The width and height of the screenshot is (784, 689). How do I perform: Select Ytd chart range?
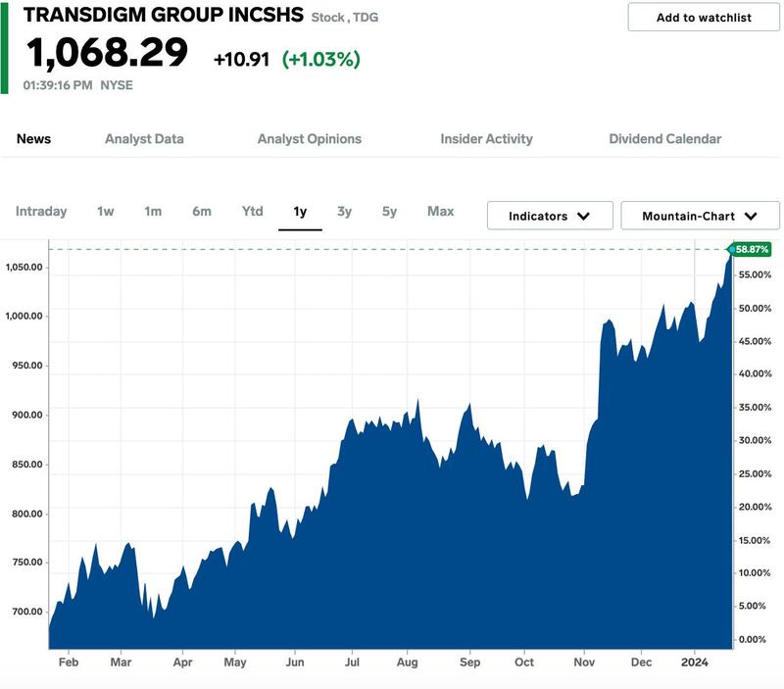click(x=253, y=212)
